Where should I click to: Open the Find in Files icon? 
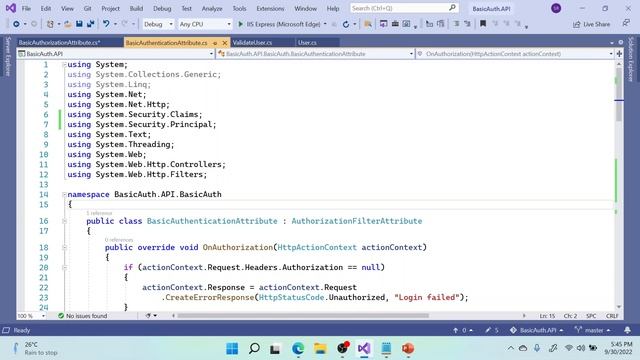[x=368, y=24]
